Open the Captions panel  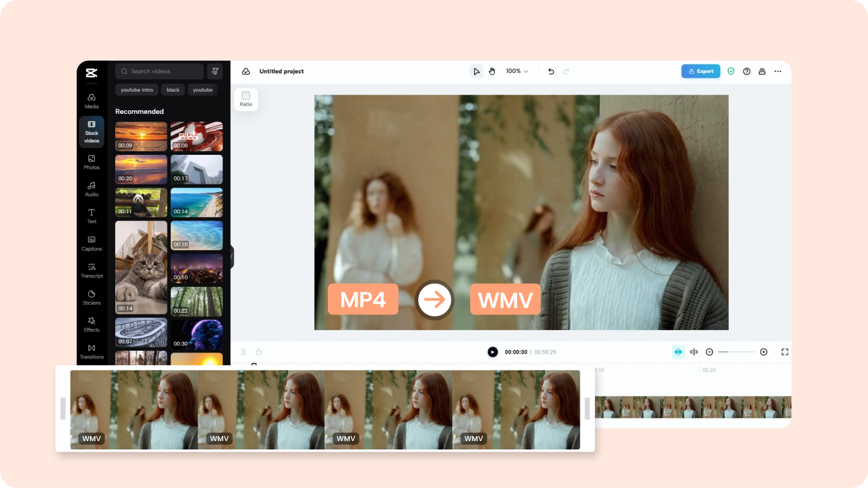(x=92, y=243)
